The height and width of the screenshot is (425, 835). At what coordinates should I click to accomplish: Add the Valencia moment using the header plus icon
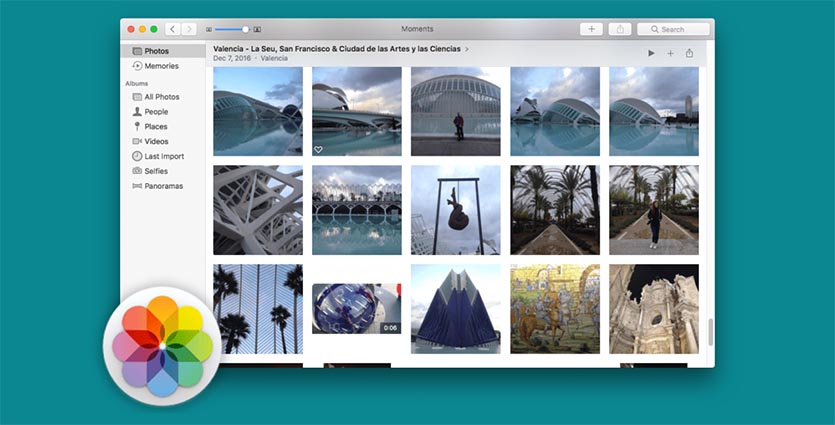click(x=670, y=53)
